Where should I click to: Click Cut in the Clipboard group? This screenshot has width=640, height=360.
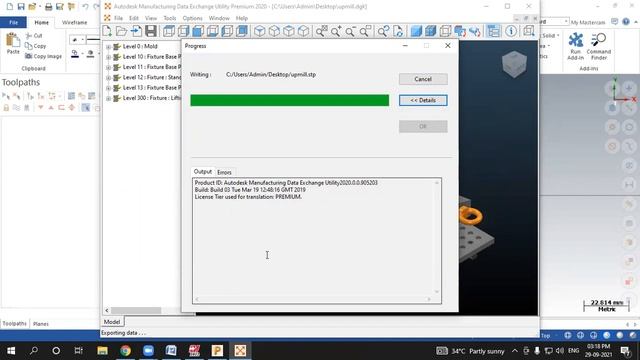pos(34,36)
